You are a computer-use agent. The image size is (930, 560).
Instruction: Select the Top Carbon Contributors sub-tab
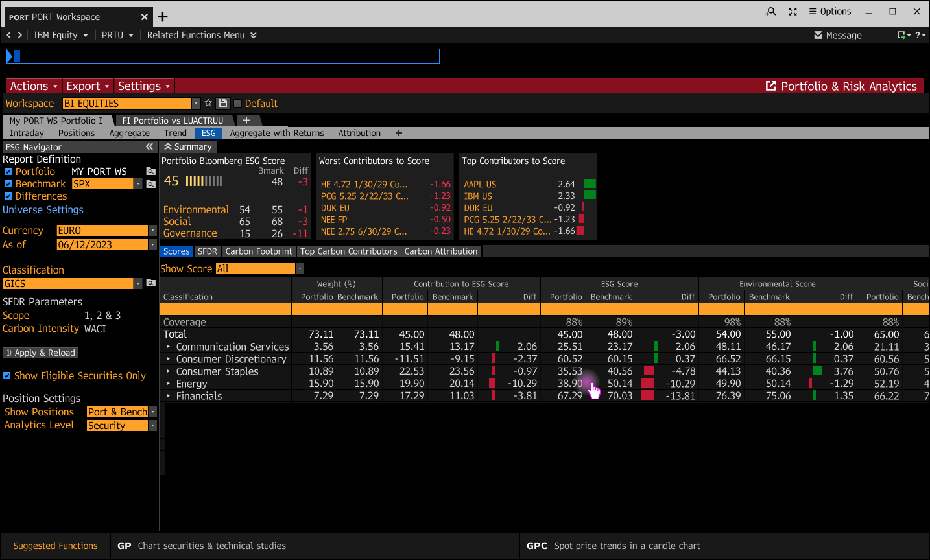[x=349, y=251]
